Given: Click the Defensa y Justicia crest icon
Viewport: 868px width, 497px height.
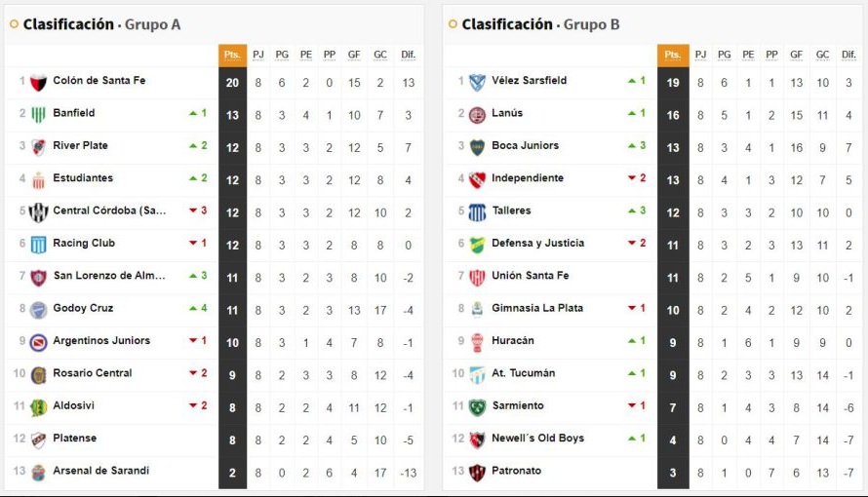Looking at the screenshot, I should (478, 245).
